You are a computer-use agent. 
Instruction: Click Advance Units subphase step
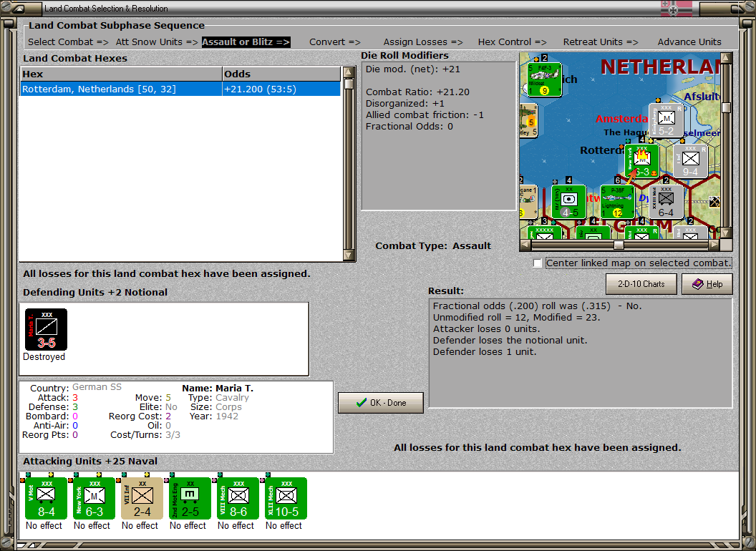[x=689, y=42]
